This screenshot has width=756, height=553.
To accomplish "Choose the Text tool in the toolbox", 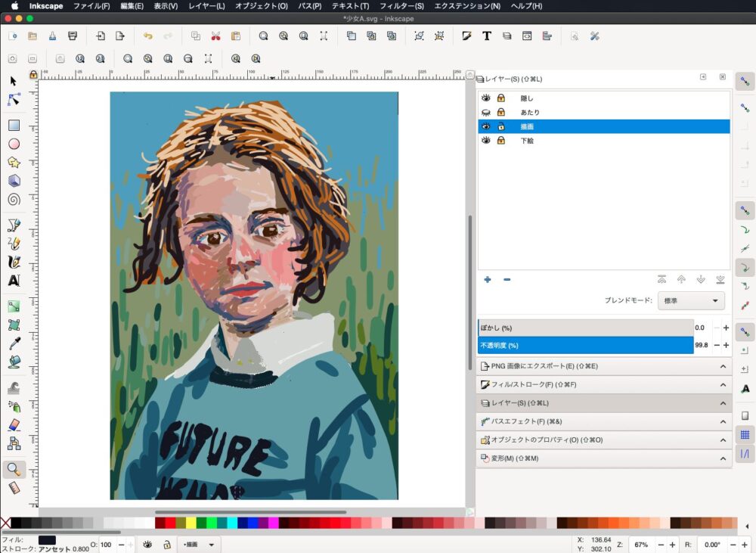I will 14,281.
